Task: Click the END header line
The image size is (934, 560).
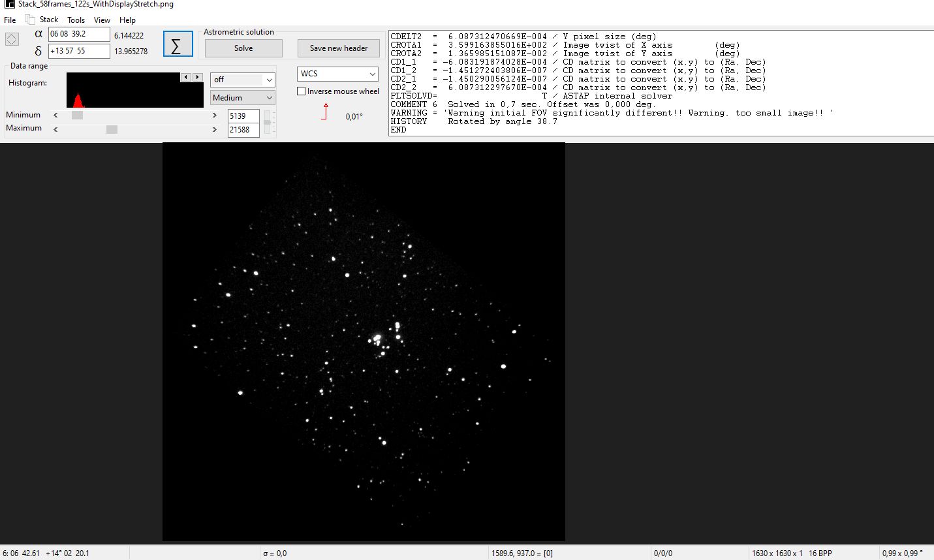Action: [398, 130]
